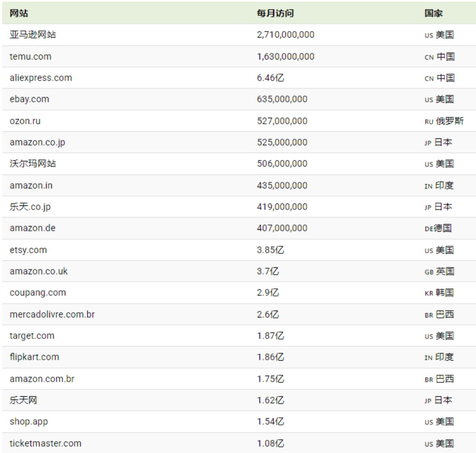Click the 国家 column header
Viewport: 476px width, 453px height.
[433, 13]
